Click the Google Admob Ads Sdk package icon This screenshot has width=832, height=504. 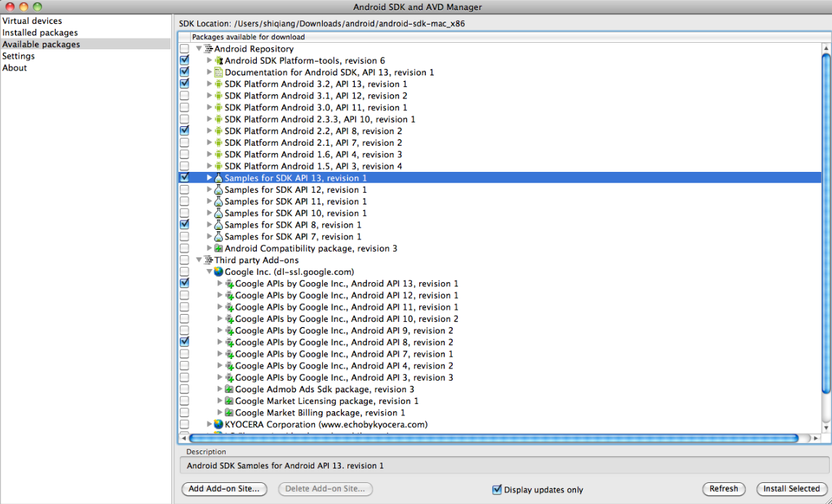point(229,389)
